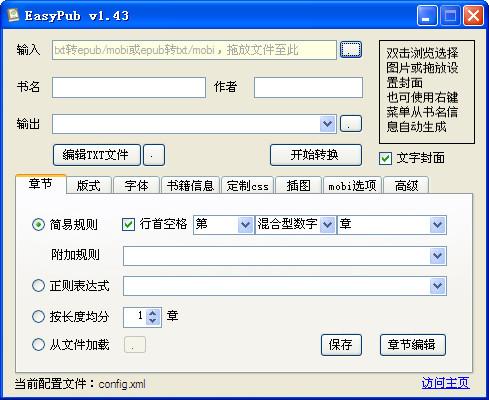Switch to the 版式 tab
489x400 pixels.
click(x=88, y=185)
